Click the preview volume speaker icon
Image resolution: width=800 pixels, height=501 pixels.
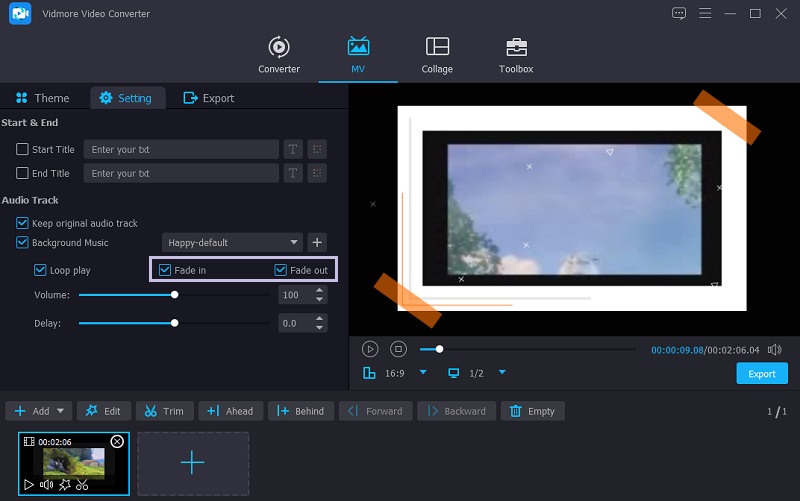tap(775, 350)
